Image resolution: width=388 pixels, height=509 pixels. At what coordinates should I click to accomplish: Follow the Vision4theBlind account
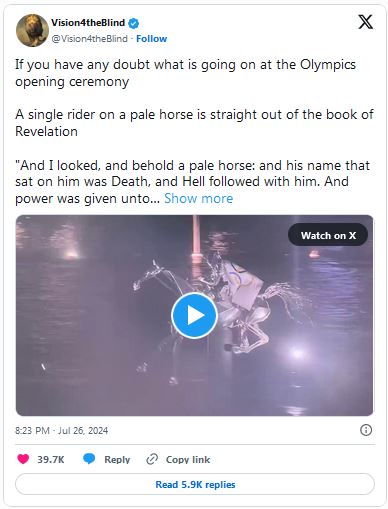coord(151,39)
